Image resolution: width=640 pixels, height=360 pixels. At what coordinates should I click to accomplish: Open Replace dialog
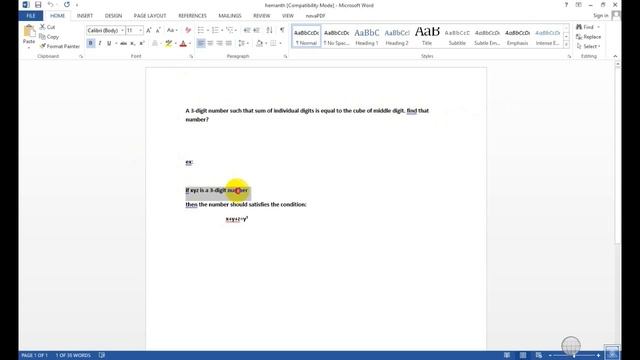click(x=589, y=37)
